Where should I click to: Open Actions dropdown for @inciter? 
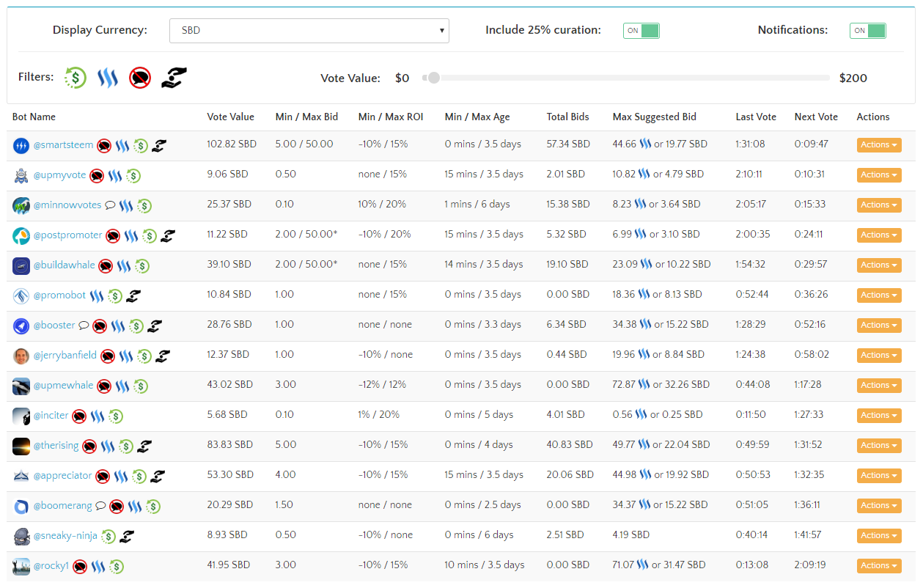[879, 416]
